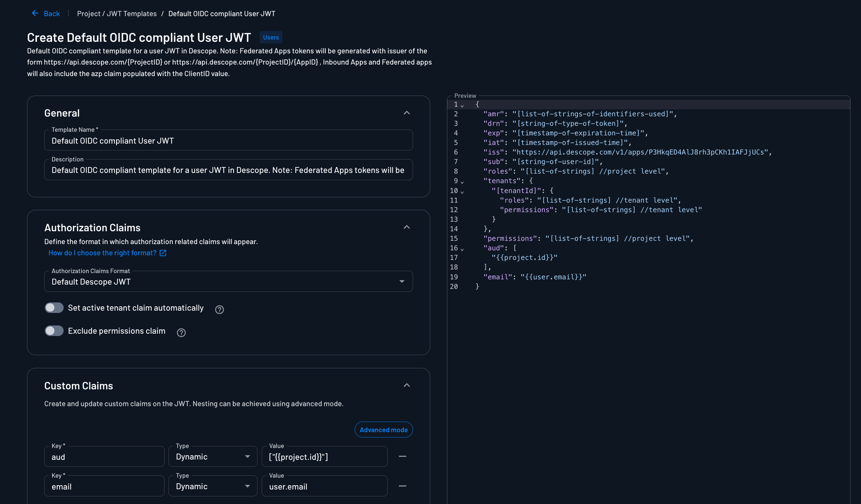Open the JWT Templates breadcrumb
Viewport: 861px width, 504px height.
(132, 14)
